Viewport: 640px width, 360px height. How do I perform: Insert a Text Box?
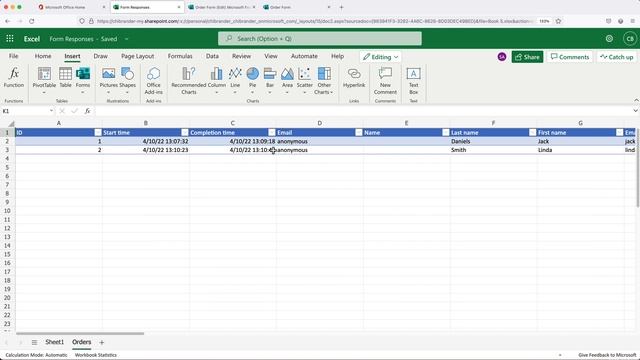(413, 80)
